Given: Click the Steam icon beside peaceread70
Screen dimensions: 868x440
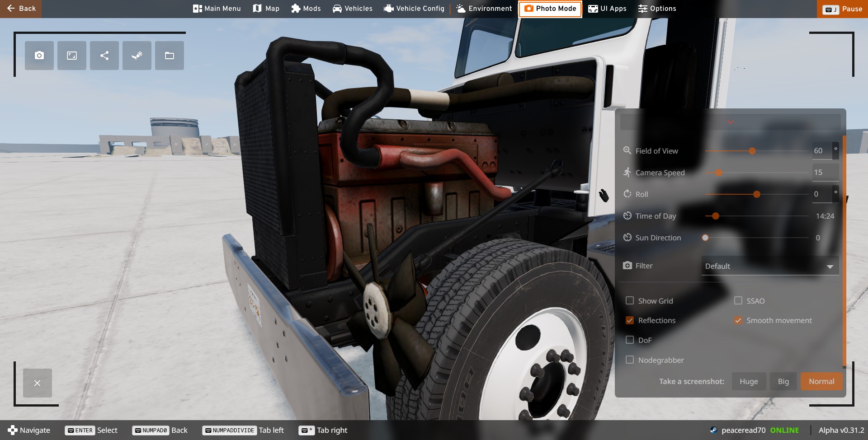Looking at the screenshot, I should coord(713,430).
